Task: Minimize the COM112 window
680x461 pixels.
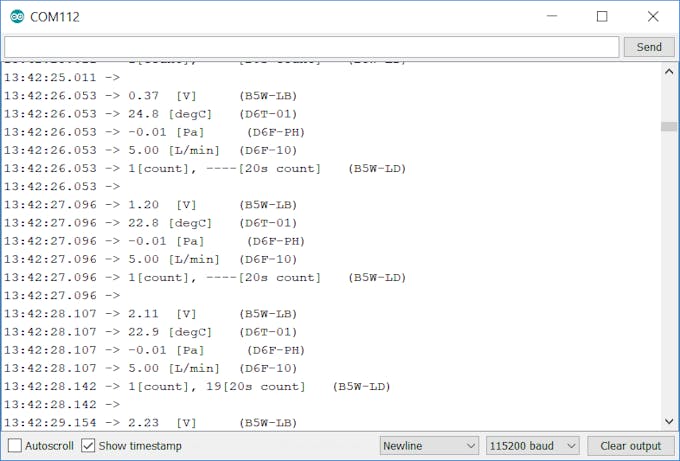Action: click(552, 16)
